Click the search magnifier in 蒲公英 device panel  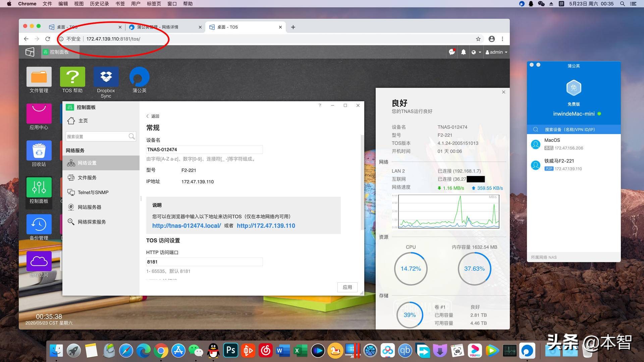pos(536,129)
